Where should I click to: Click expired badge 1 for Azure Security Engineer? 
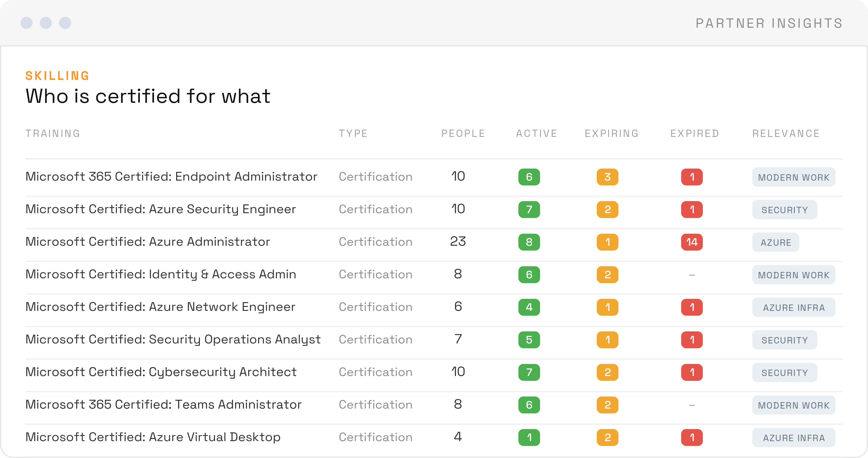pos(692,210)
